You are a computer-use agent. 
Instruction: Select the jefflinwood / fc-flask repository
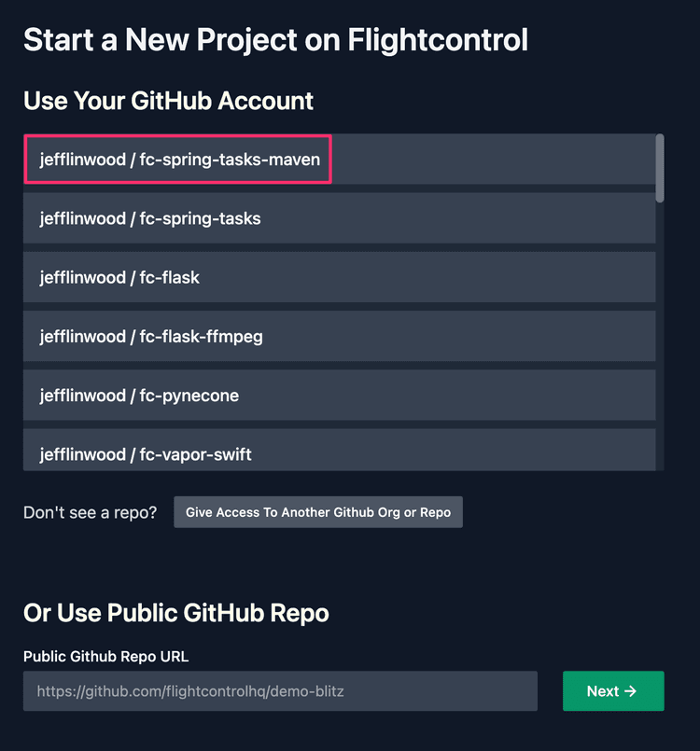tap(339, 277)
